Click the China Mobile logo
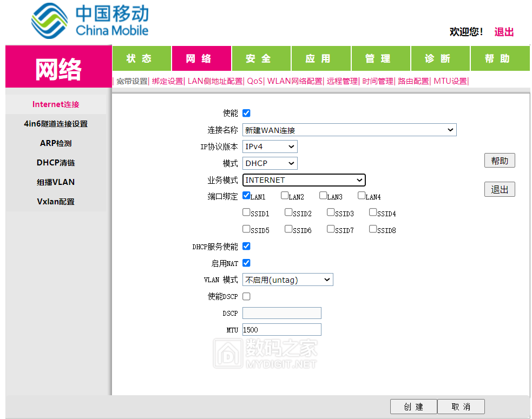This screenshot has width=532, height=419. 90,21
